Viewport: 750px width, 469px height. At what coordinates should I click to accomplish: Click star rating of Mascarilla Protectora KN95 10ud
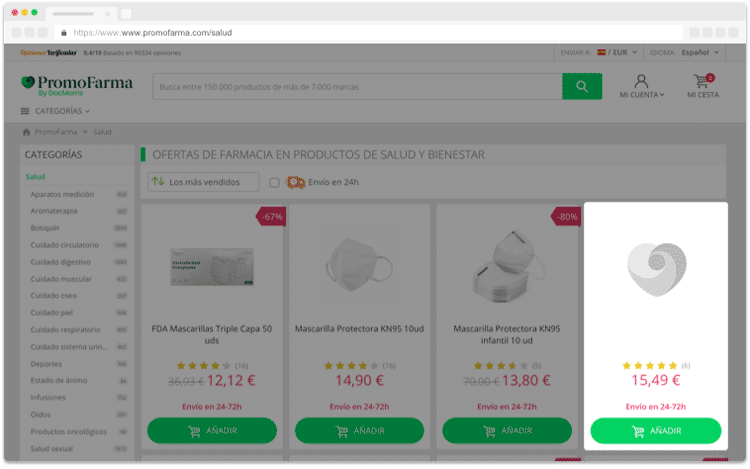352,366
